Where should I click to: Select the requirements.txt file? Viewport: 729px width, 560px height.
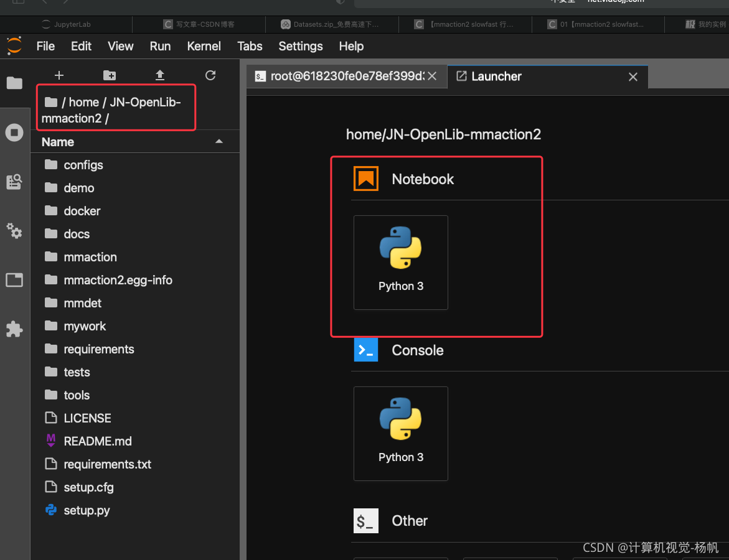tap(135, 464)
